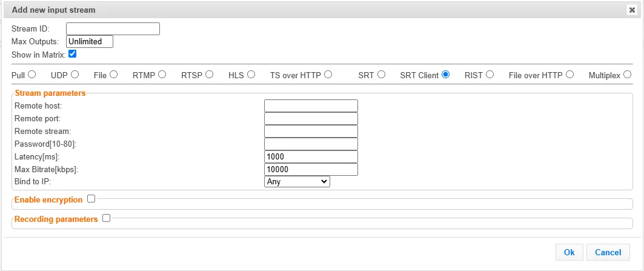
Task: Click the Cancel button
Action: (x=608, y=252)
